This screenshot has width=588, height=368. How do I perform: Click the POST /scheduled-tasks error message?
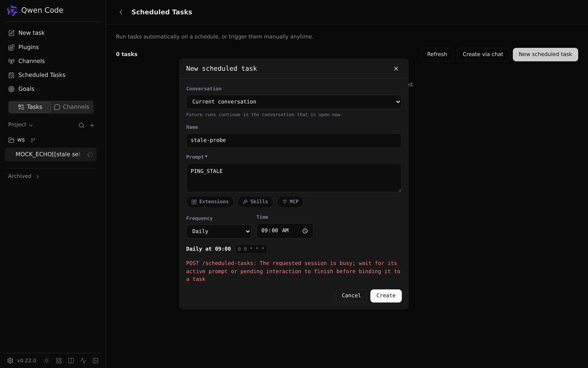(x=293, y=271)
